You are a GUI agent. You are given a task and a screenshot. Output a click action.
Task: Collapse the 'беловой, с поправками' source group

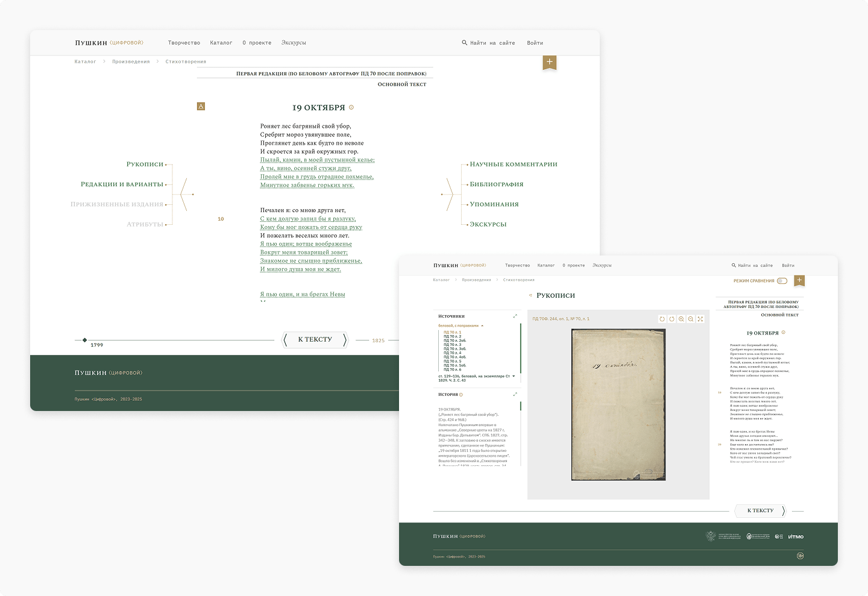(482, 326)
